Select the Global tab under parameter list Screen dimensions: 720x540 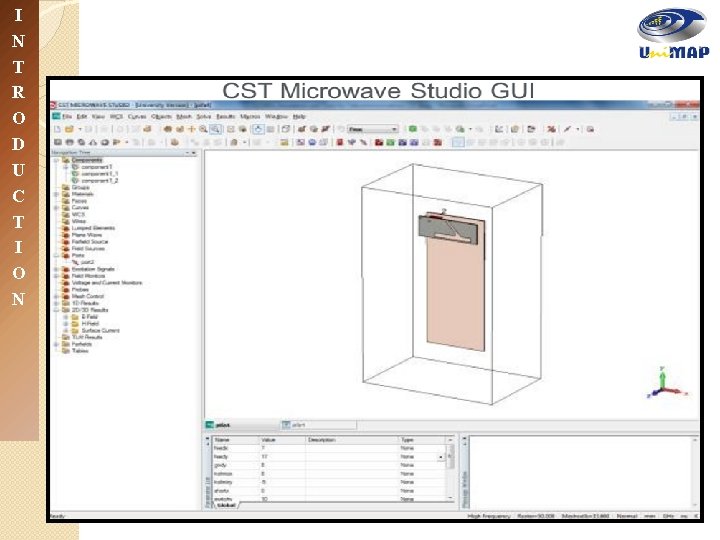coord(226,505)
